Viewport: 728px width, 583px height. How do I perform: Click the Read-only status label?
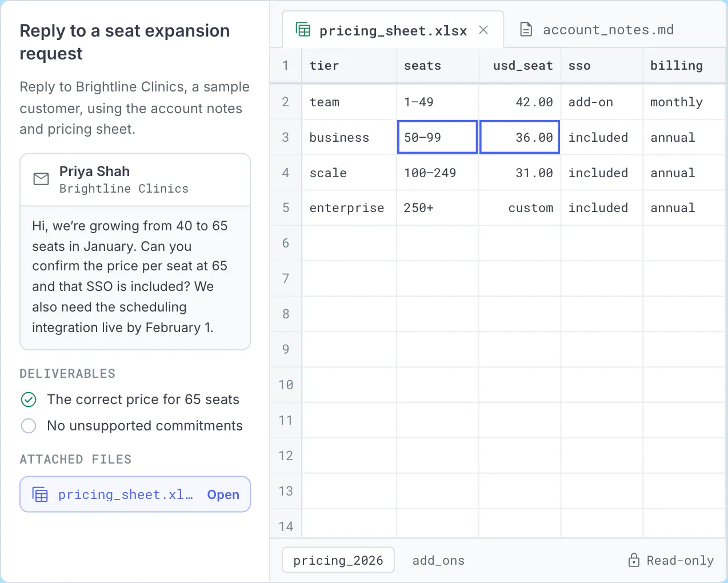point(680,561)
